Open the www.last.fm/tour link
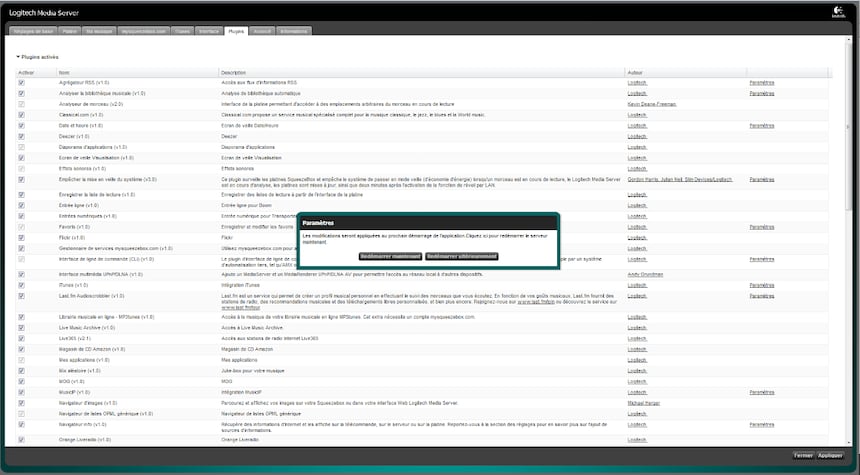This screenshot has width=860, height=475. [x=240, y=308]
